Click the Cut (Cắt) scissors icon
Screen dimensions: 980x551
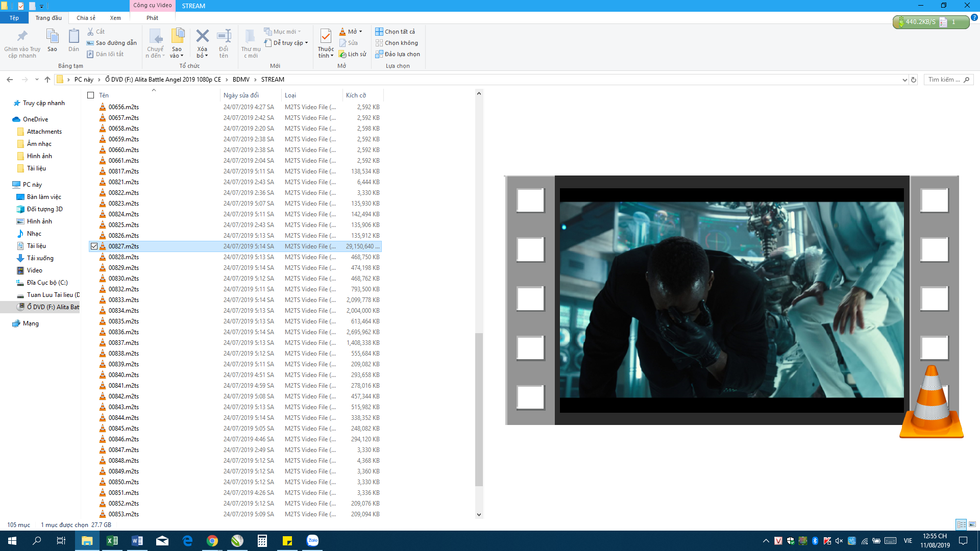click(x=90, y=32)
